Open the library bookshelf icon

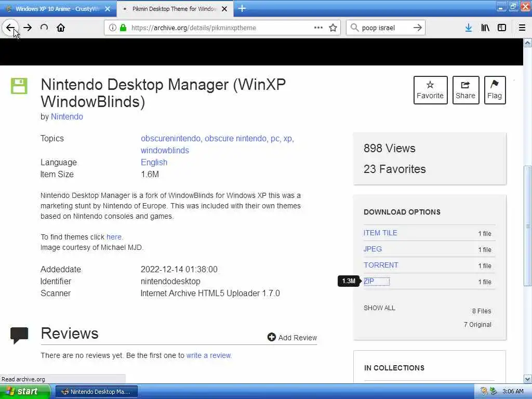point(485,28)
